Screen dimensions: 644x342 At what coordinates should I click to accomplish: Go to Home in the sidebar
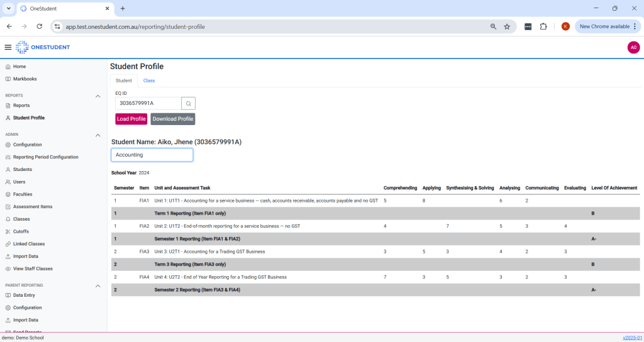[x=19, y=67]
